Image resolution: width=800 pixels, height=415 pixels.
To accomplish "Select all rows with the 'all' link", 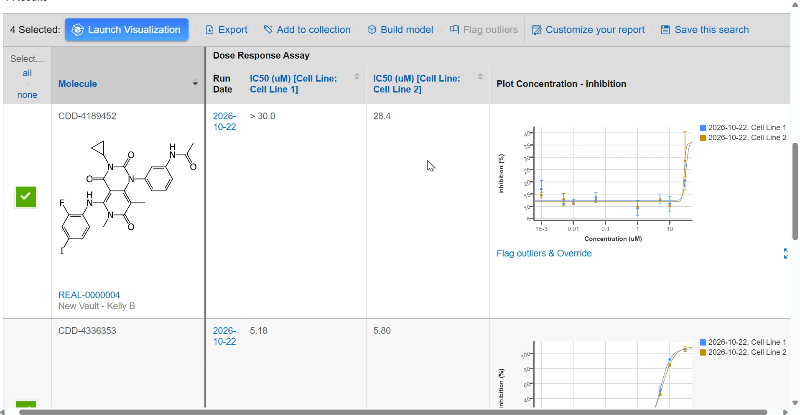I will tap(27, 73).
